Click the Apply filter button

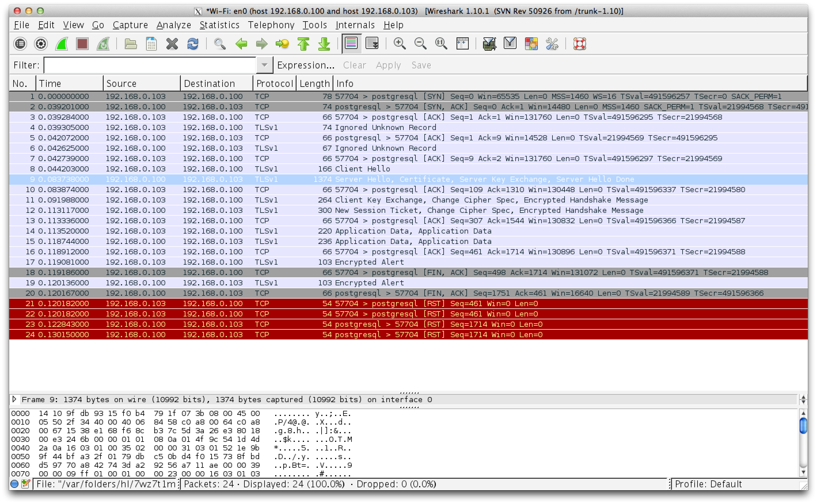(388, 65)
